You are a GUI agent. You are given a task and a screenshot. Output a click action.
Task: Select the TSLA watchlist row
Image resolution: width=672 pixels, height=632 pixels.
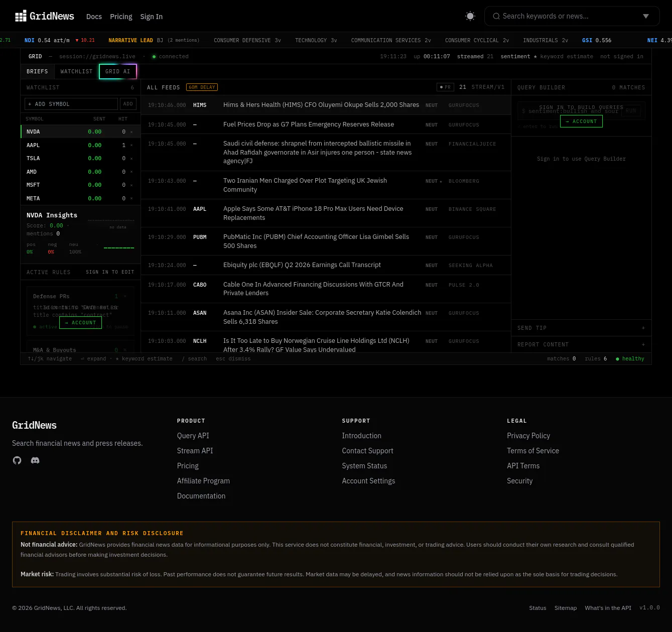click(x=80, y=158)
